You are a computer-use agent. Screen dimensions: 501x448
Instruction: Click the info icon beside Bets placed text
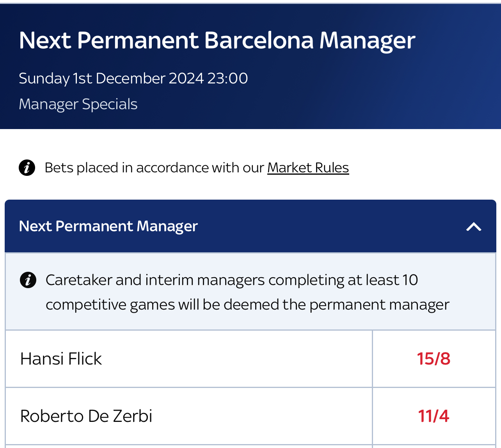27,168
